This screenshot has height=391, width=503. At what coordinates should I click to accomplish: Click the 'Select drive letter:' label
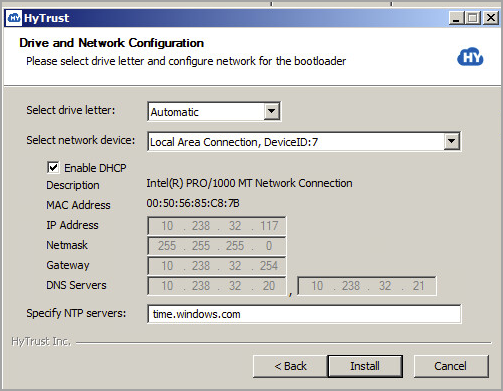pos(71,110)
